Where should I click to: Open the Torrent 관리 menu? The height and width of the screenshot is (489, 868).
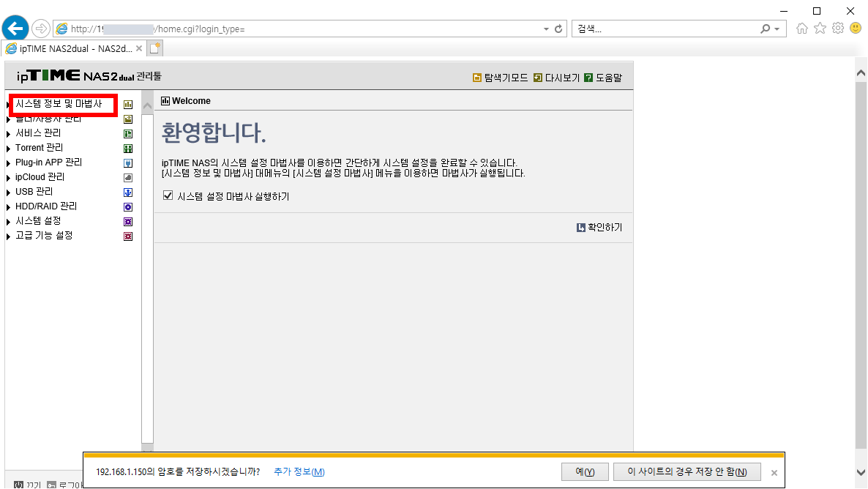click(x=40, y=148)
